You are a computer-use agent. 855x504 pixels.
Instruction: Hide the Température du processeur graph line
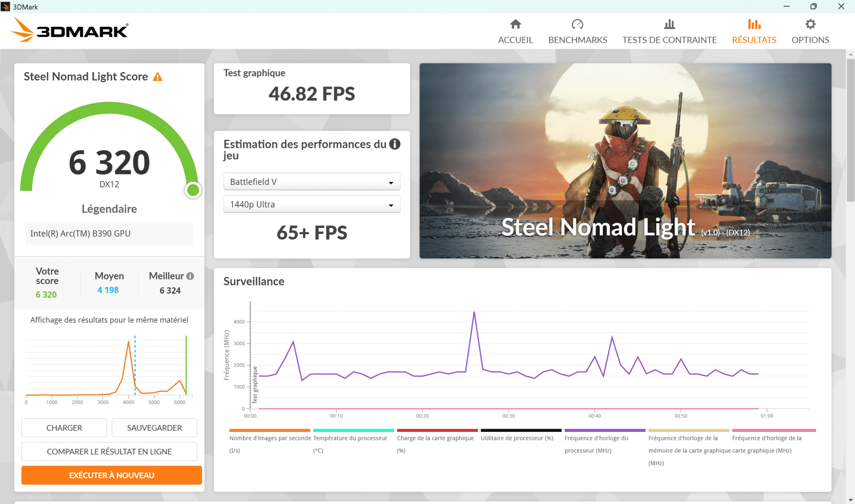point(353,430)
